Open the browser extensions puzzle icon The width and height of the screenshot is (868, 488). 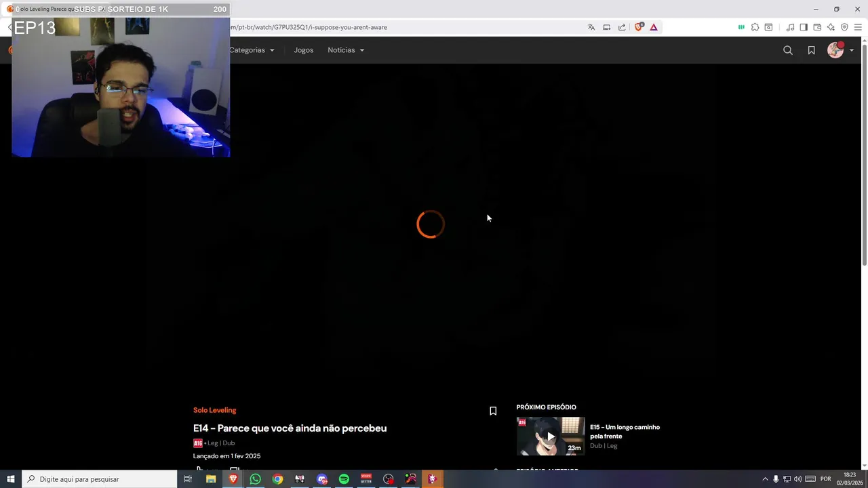click(x=755, y=27)
